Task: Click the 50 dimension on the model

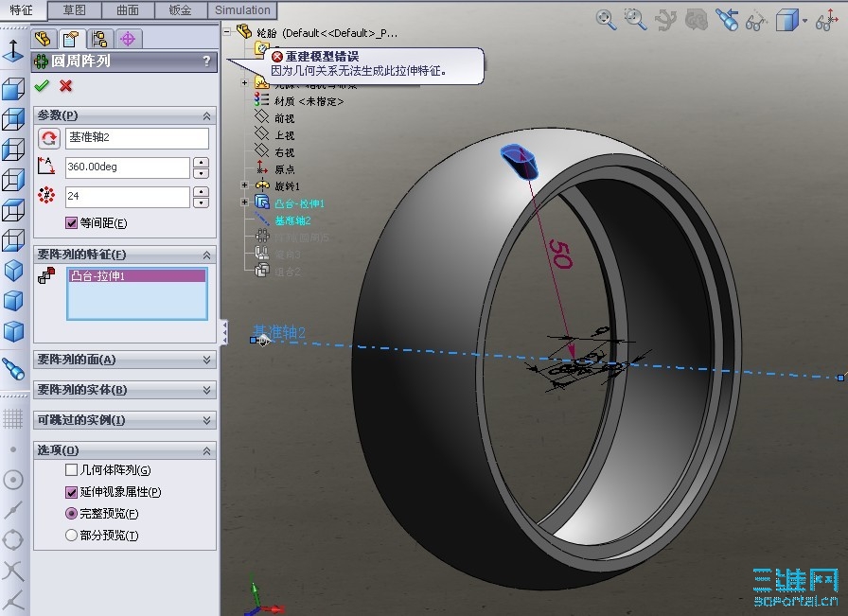Action: [x=559, y=255]
